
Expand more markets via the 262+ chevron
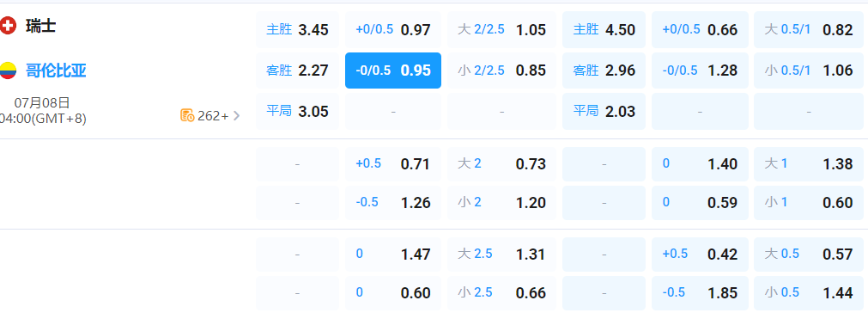[x=237, y=115]
